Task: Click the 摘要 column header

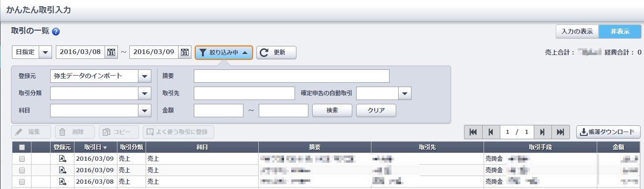Action: tap(315, 147)
